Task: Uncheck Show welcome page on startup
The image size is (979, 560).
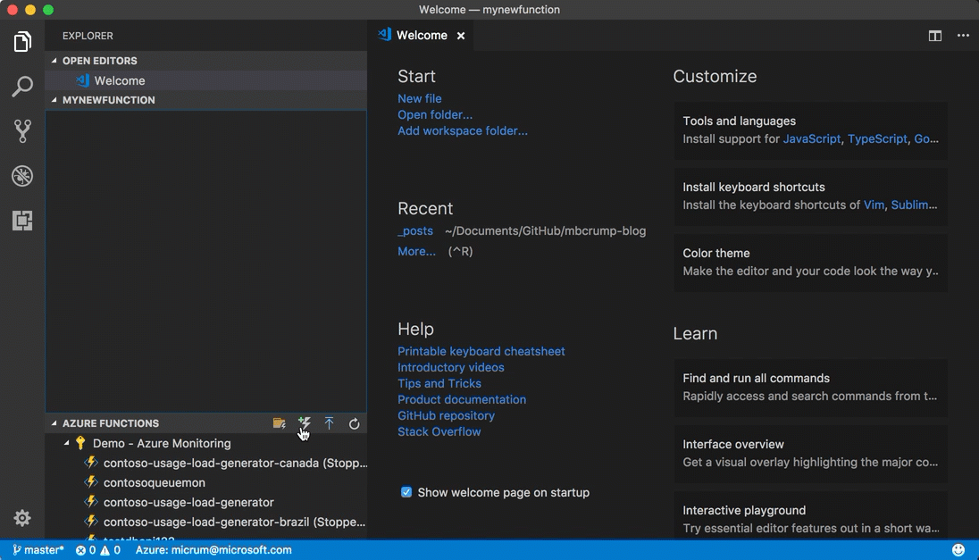Action: tap(406, 492)
